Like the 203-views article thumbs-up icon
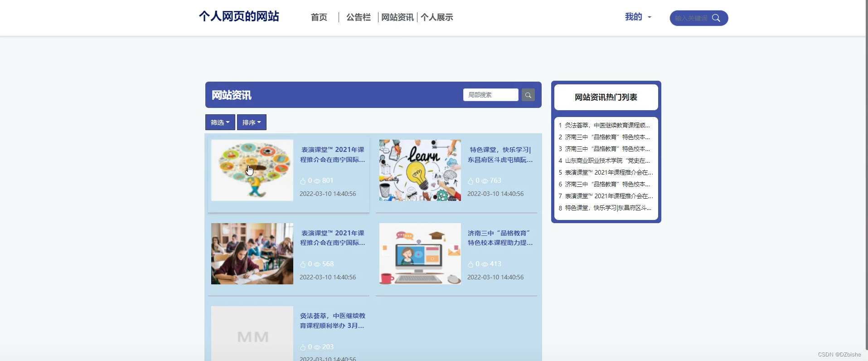The image size is (868, 361). click(x=303, y=347)
